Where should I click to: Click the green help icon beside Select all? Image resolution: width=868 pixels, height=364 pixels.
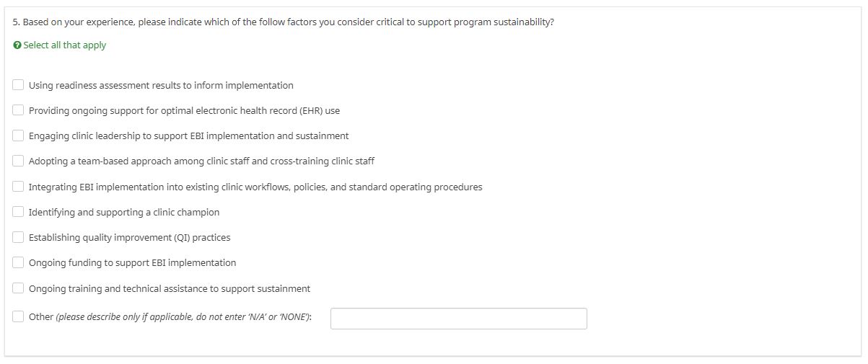tap(17, 45)
